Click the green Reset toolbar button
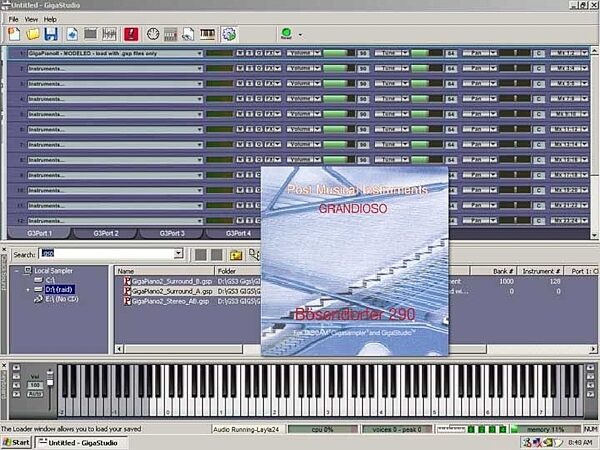The image size is (600, 450). tap(286, 34)
